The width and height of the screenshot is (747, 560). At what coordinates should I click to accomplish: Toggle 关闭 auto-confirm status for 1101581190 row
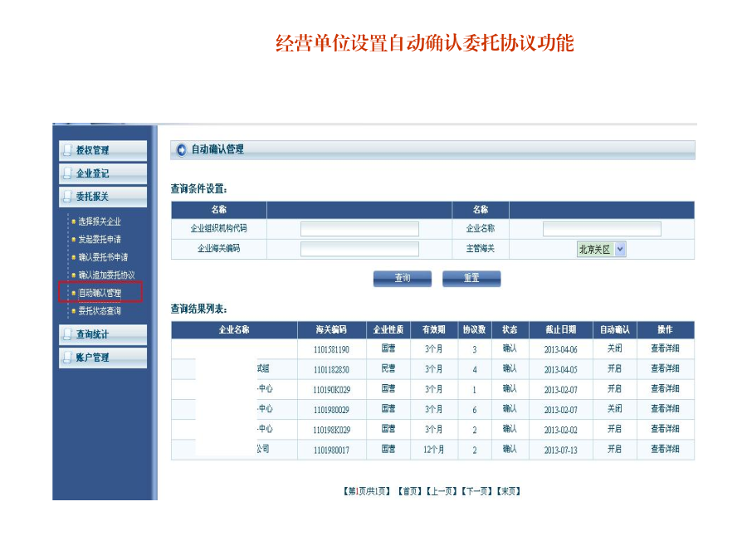[614, 348]
